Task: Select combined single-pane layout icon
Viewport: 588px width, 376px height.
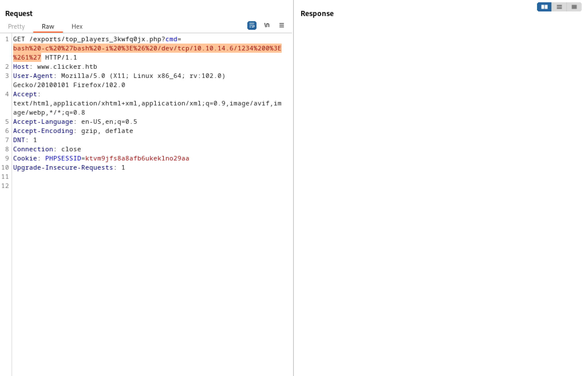Action: [574, 7]
